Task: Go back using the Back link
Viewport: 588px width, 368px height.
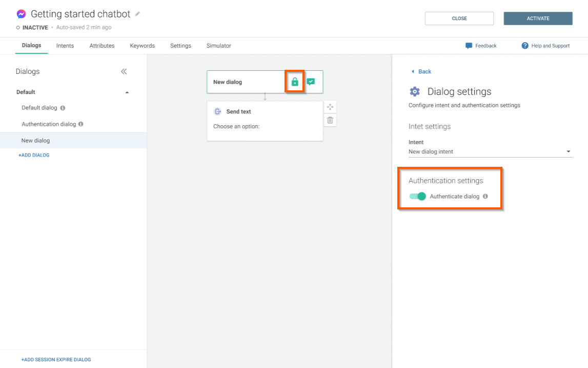Action: [421, 71]
